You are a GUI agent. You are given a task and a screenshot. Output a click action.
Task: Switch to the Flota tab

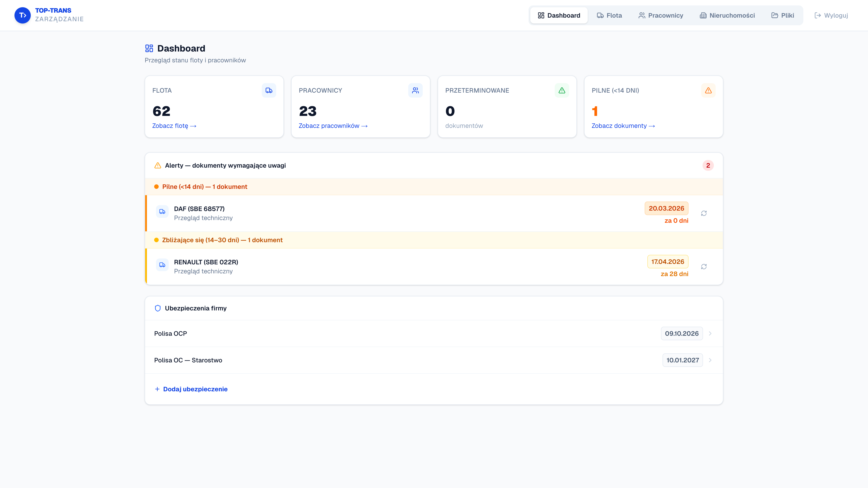click(609, 16)
